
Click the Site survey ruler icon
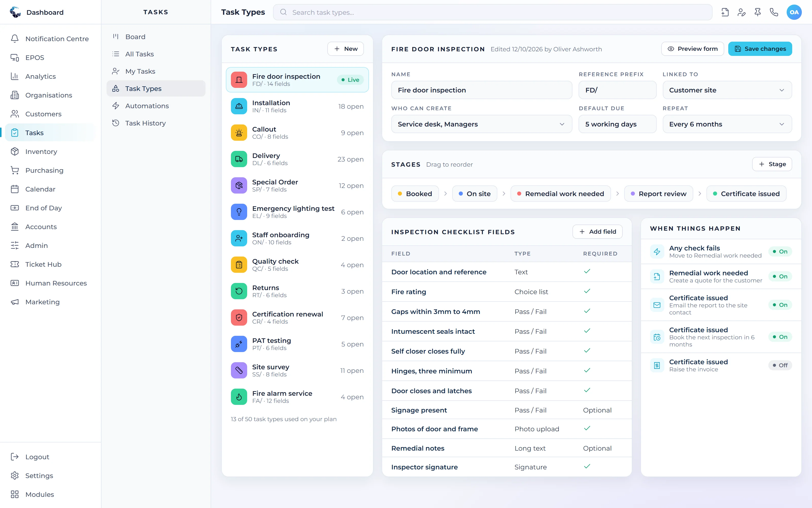(x=239, y=370)
